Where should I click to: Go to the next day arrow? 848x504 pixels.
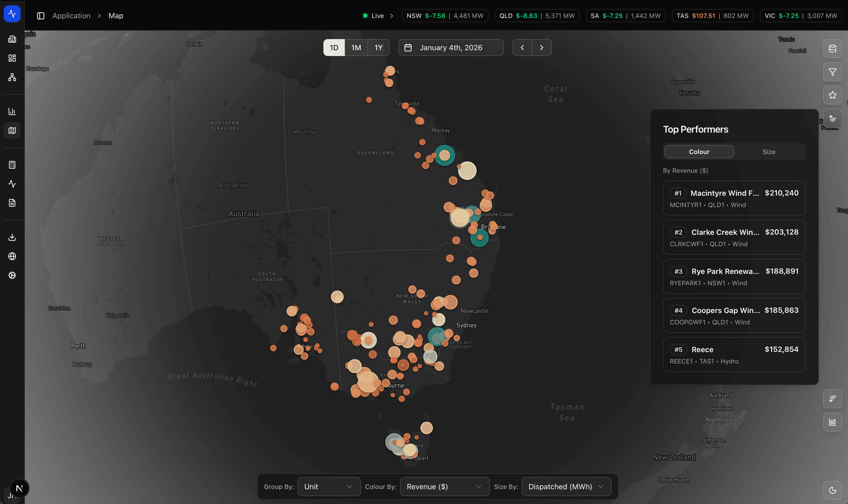[x=541, y=48]
